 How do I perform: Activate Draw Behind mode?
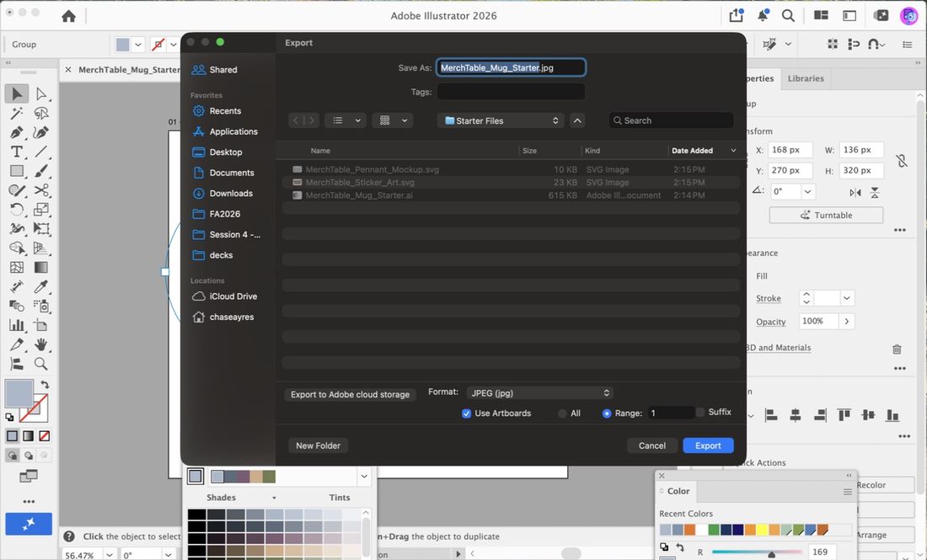(29, 456)
